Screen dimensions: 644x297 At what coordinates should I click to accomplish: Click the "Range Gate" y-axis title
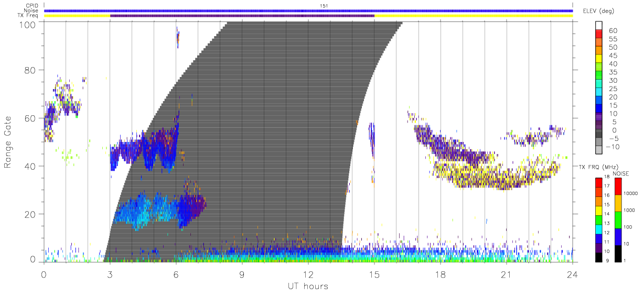8,142
